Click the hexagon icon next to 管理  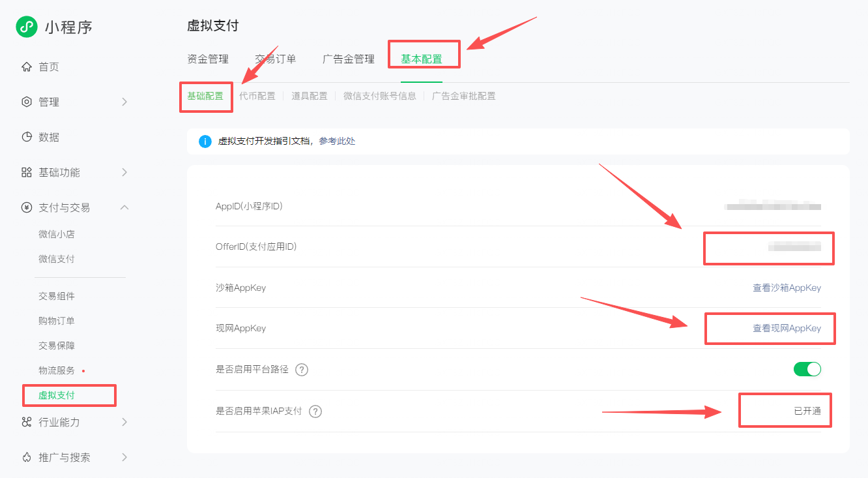pos(27,102)
